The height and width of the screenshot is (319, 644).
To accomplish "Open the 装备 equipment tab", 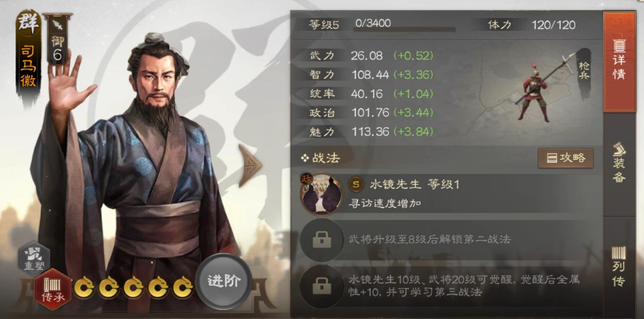I will 620,163.
